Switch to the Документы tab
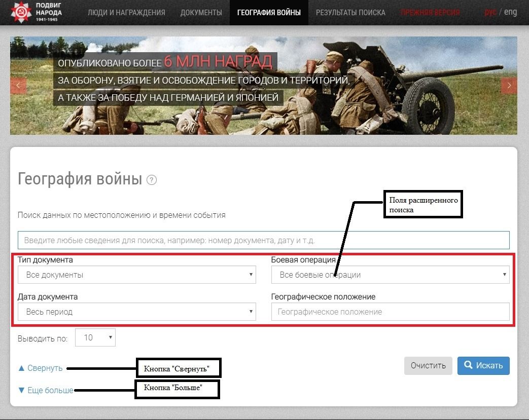The width and height of the screenshot is (529, 420). click(201, 13)
